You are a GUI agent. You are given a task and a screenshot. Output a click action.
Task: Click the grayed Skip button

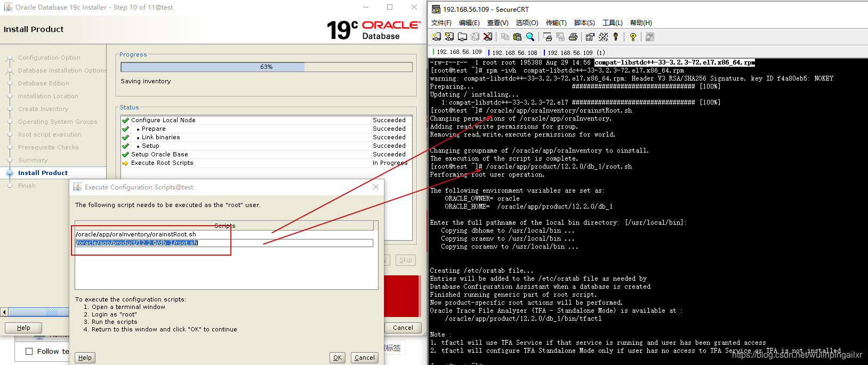pos(406,260)
